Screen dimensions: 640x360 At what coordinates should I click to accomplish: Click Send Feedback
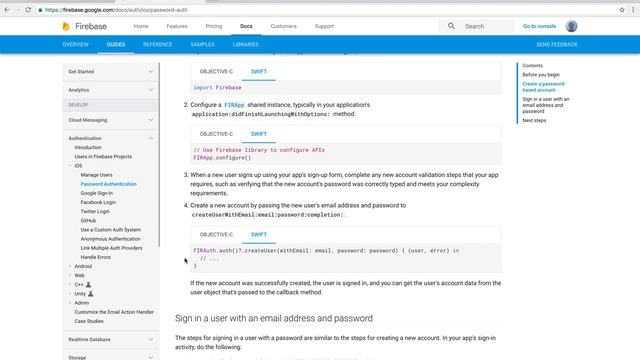(557, 44)
